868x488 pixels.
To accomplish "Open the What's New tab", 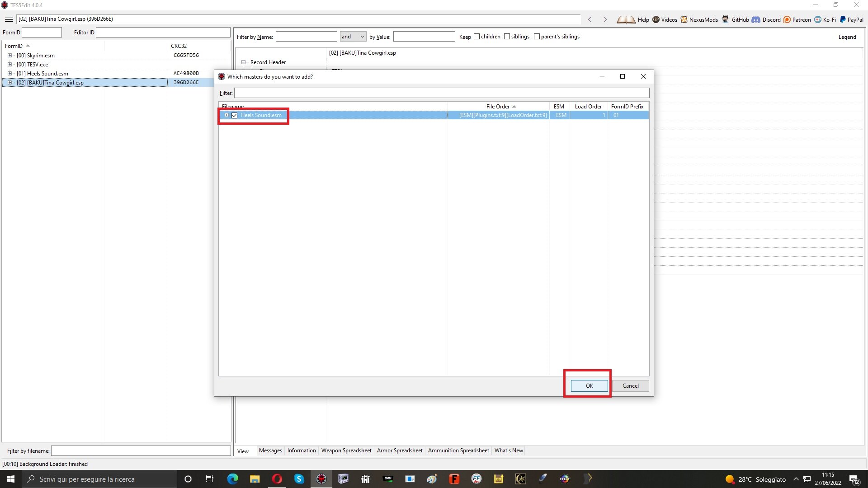I will (509, 450).
